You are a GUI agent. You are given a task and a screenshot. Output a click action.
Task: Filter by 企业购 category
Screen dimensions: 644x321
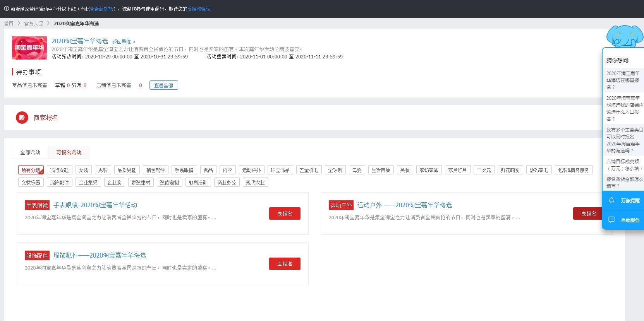115,183
